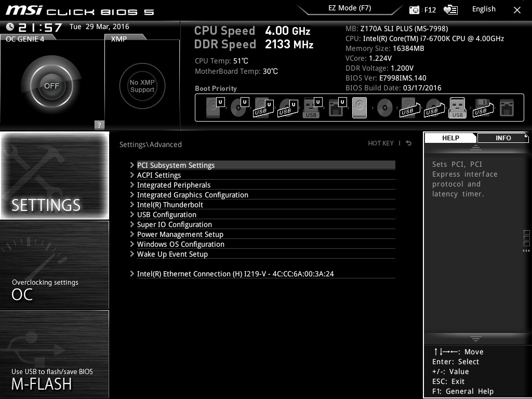
Task: Click the BIOS Ver E7998IMS.140 text
Action: (x=386, y=78)
